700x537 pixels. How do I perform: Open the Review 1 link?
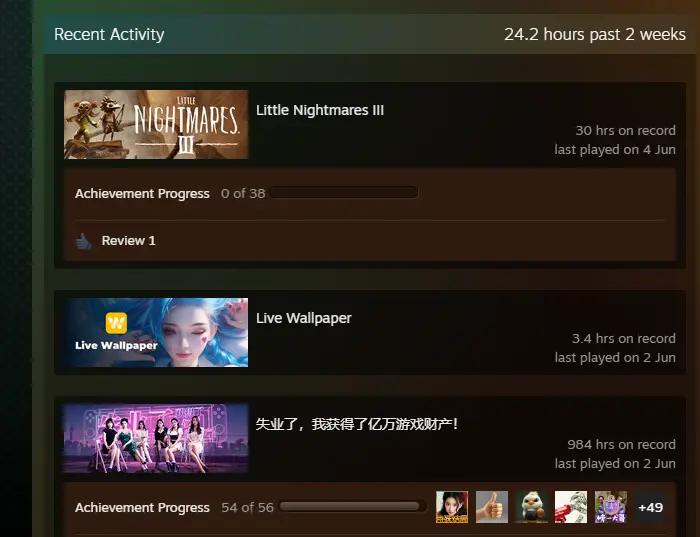point(129,241)
